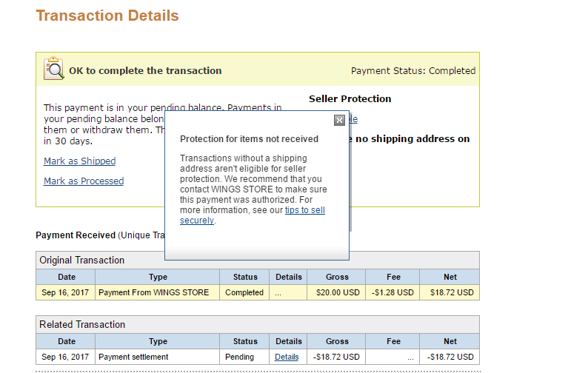The image size is (588, 373).
Task: Click the Payment Status: Completed text
Action: (x=412, y=71)
